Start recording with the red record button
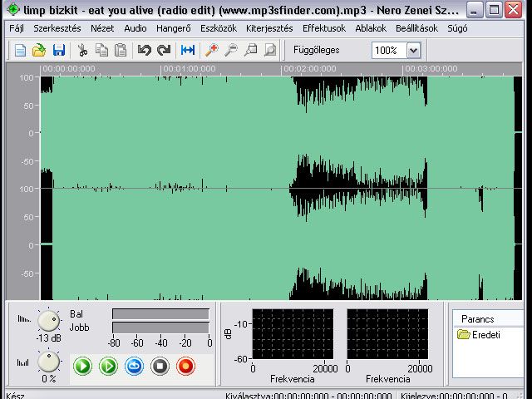Image resolution: width=532 pixels, height=399 pixels. (x=185, y=367)
